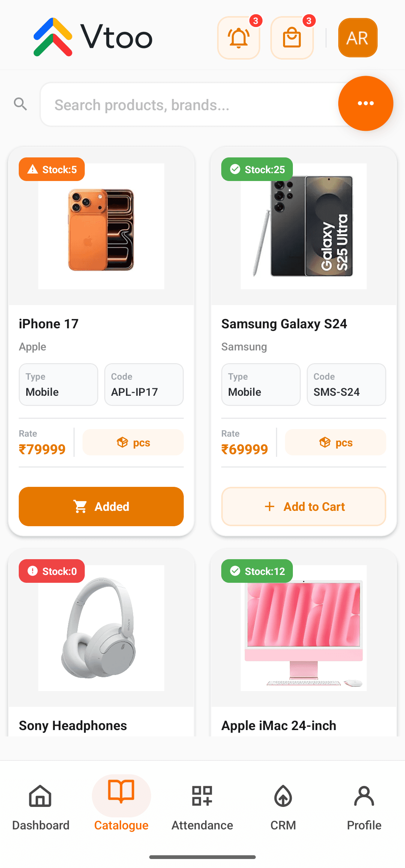Select pcs unit for Samsung Galaxy S24

pyautogui.click(x=336, y=443)
